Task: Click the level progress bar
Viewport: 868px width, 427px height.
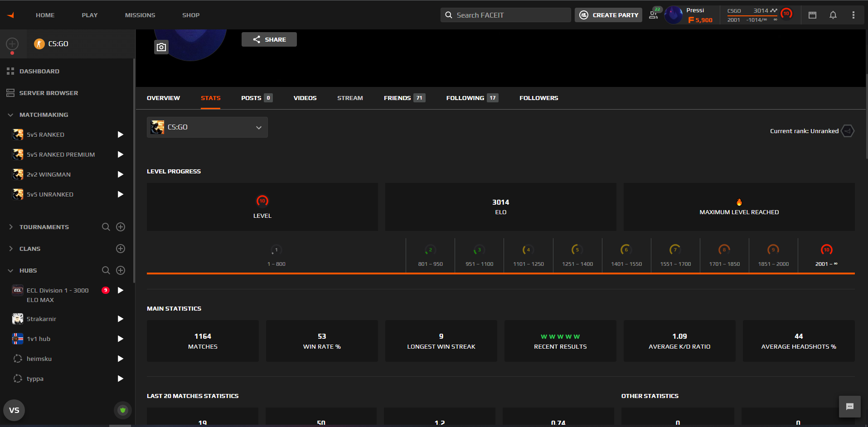Action: [x=501, y=273]
